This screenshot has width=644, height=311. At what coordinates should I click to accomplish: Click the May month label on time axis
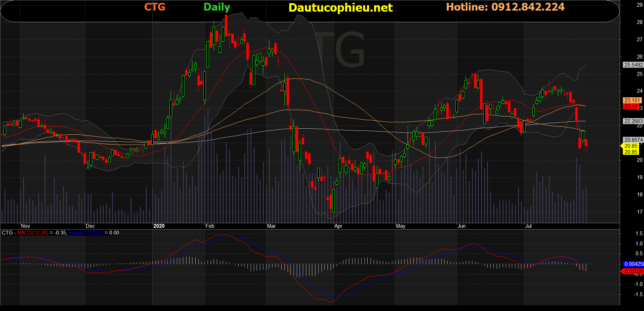click(x=401, y=226)
